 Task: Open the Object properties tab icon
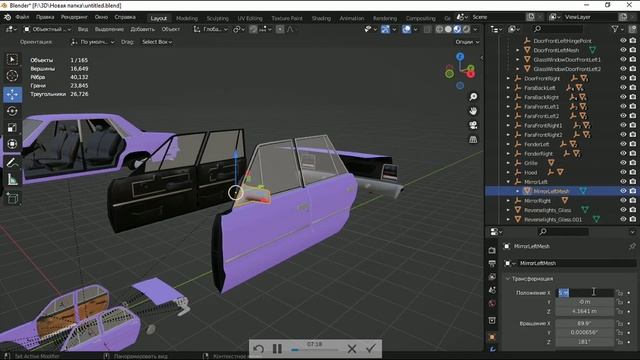pyautogui.click(x=492, y=337)
